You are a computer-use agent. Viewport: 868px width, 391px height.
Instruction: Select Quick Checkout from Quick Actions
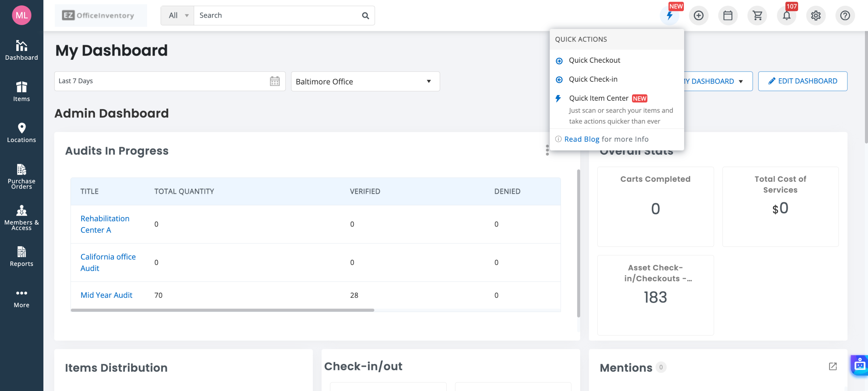pos(594,60)
